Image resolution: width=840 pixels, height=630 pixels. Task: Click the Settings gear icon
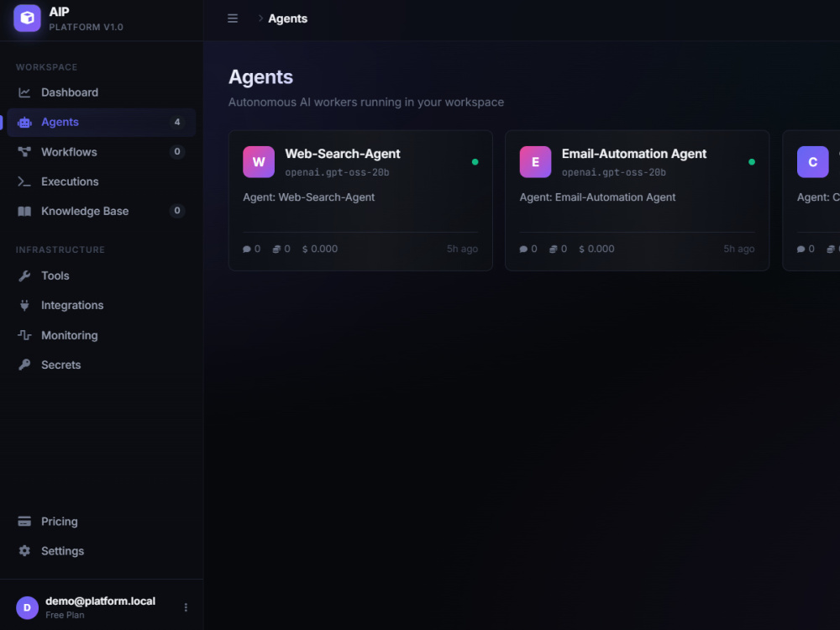[x=24, y=551]
